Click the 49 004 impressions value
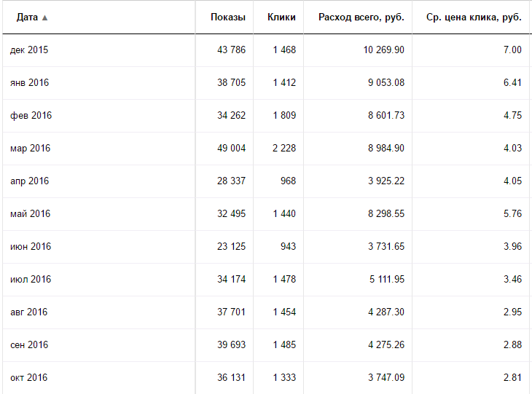This screenshot has width=532, height=394. [232, 148]
